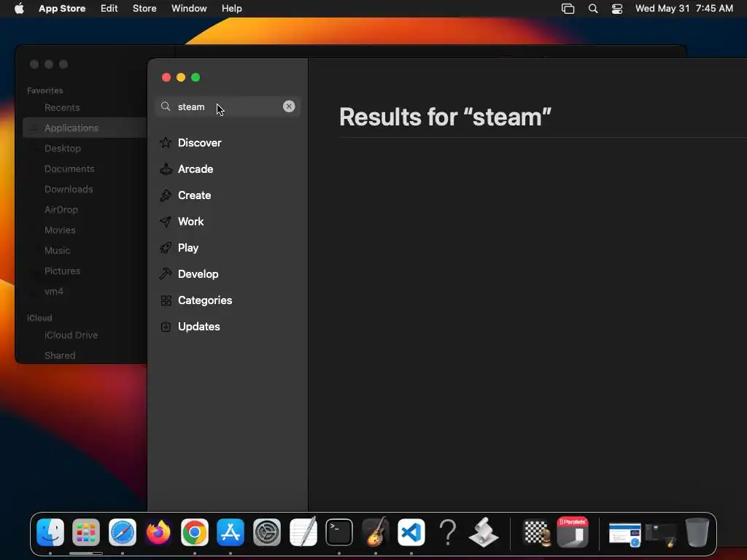Select Downloads in Finder window sidebar
Viewport: 747px width, 560px height.
[69, 190]
